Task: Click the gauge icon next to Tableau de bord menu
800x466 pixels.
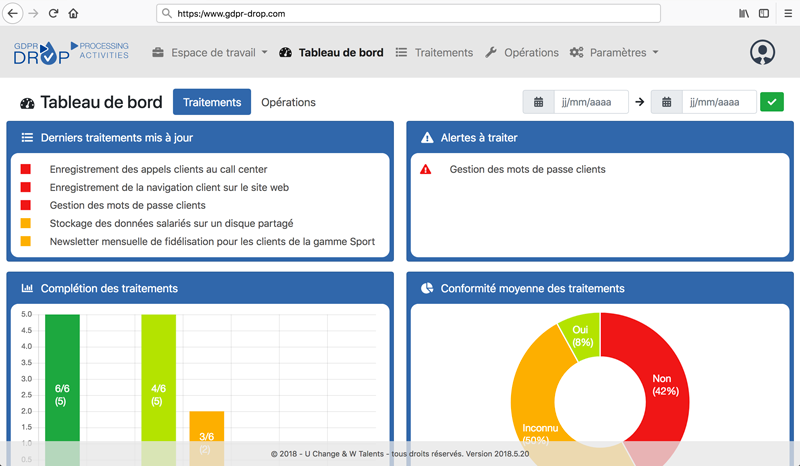Action: 286,52
